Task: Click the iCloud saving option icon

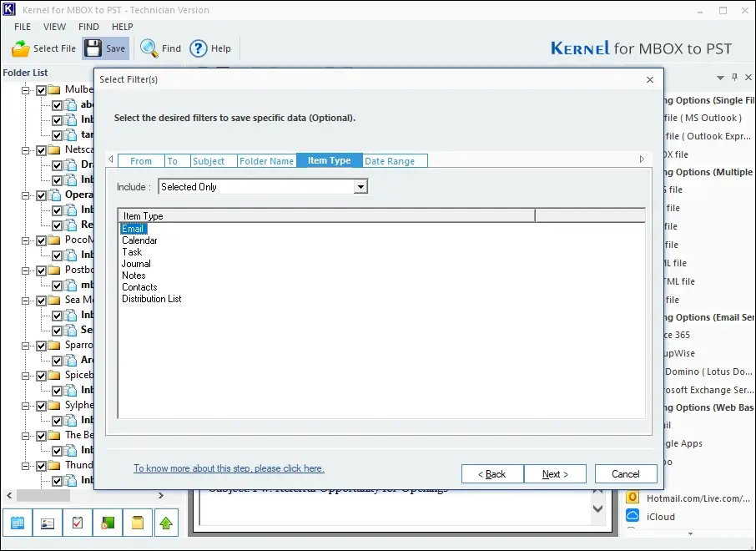Action: pos(633,516)
